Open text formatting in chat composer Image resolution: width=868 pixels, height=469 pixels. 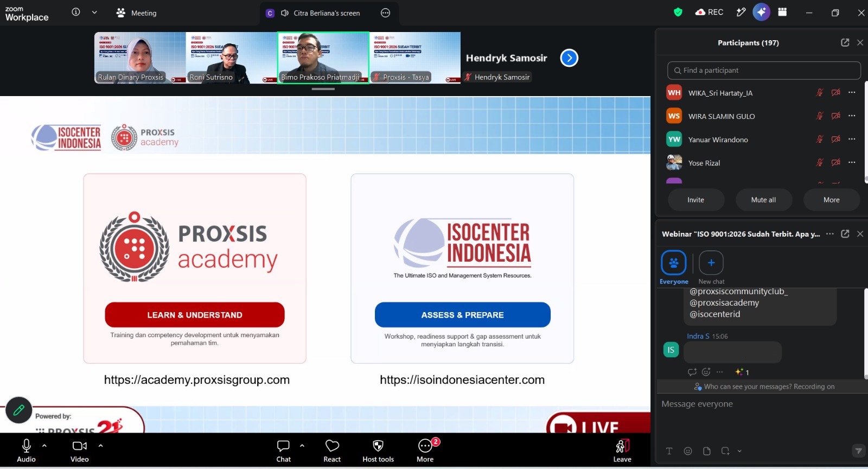tap(669, 451)
